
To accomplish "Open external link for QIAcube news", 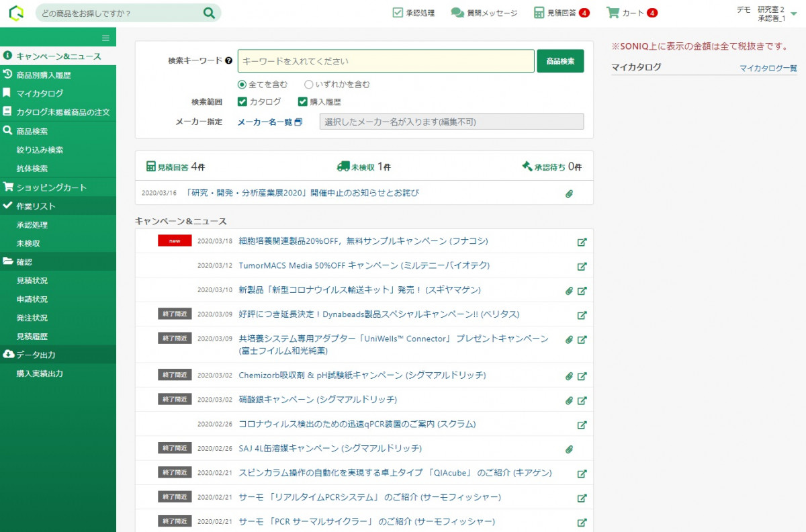I will pos(582,474).
